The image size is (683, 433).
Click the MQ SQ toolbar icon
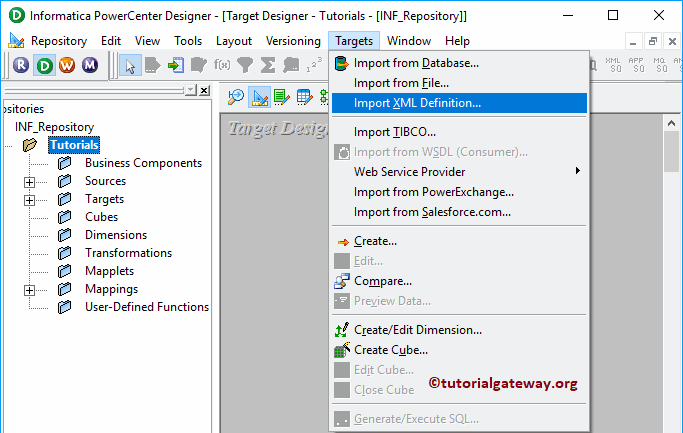pos(660,65)
